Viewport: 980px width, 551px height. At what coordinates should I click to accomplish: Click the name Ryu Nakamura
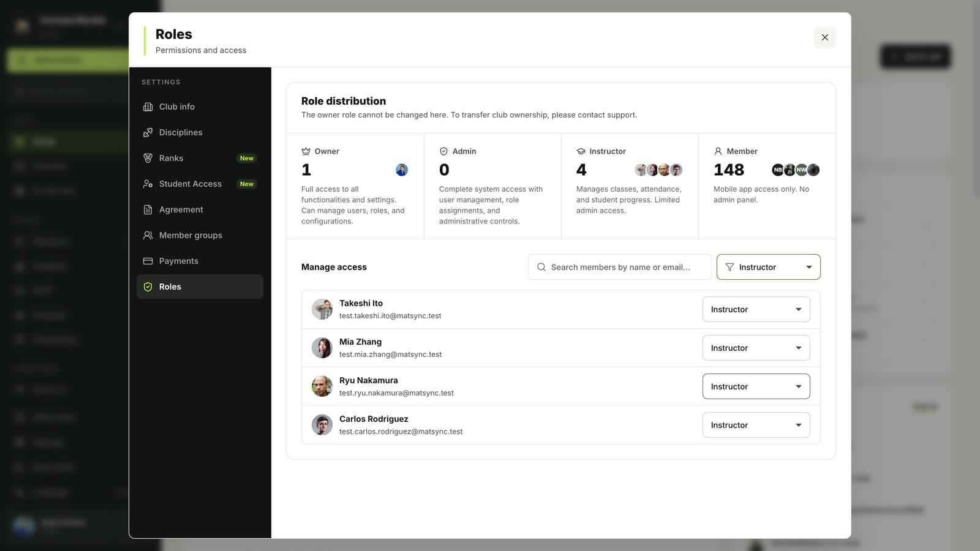[369, 380]
